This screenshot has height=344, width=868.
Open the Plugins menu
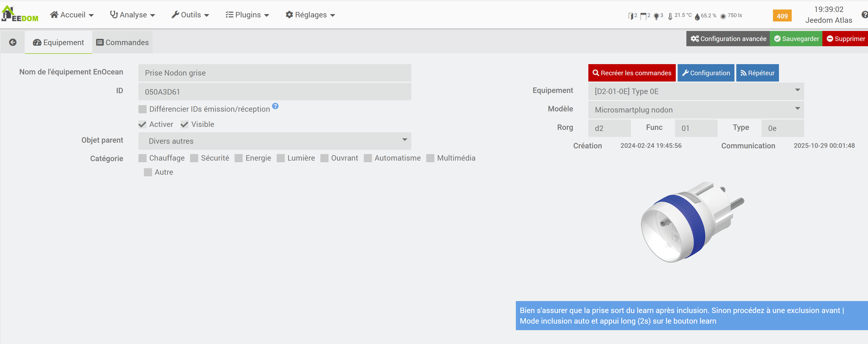pyautogui.click(x=247, y=15)
